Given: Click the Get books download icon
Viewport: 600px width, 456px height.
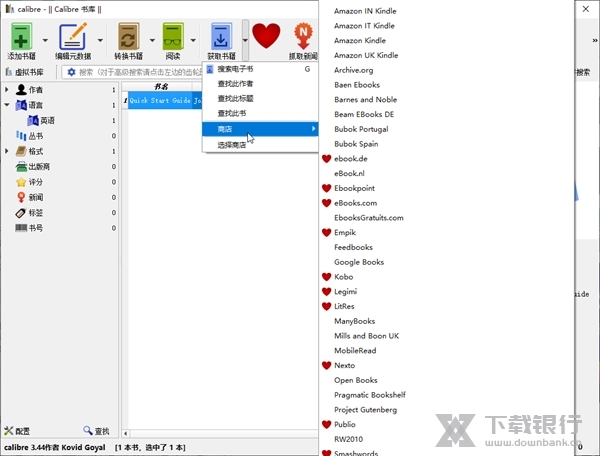Looking at the screenshot, I should click(221, 37).
